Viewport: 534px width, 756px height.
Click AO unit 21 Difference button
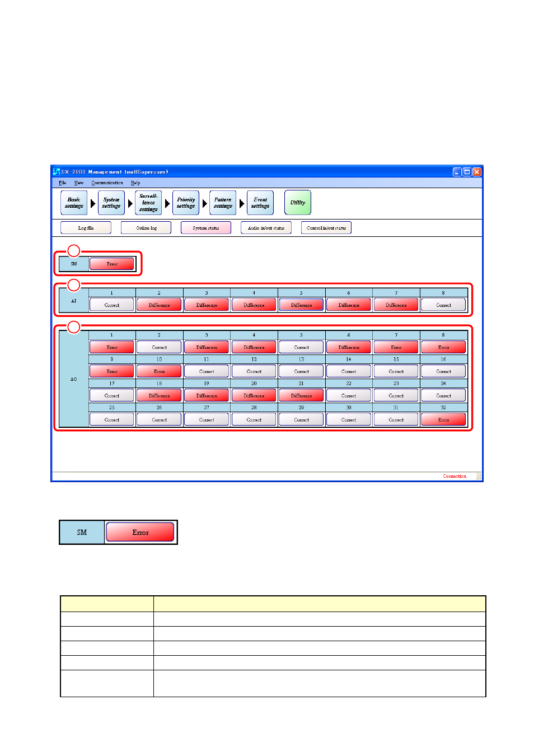coord(301,395)
